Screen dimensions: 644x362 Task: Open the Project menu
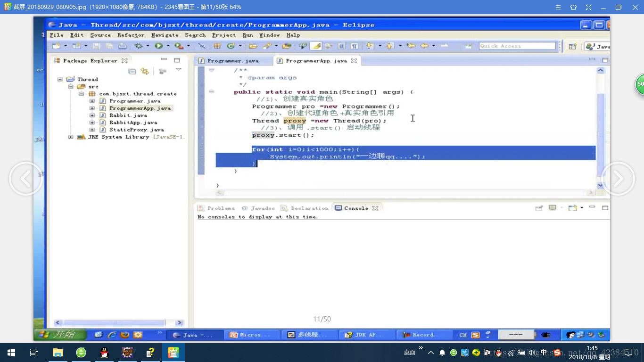(224, 35)
